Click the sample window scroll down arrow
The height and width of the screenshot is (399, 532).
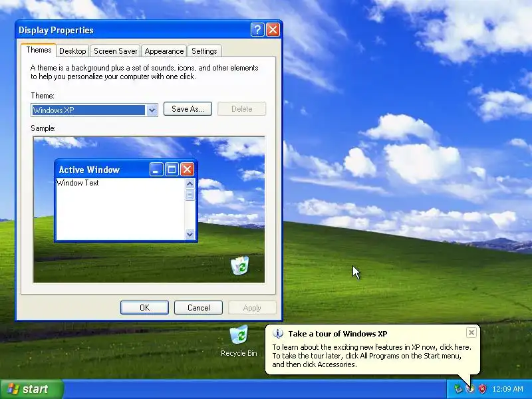point(190,234)
